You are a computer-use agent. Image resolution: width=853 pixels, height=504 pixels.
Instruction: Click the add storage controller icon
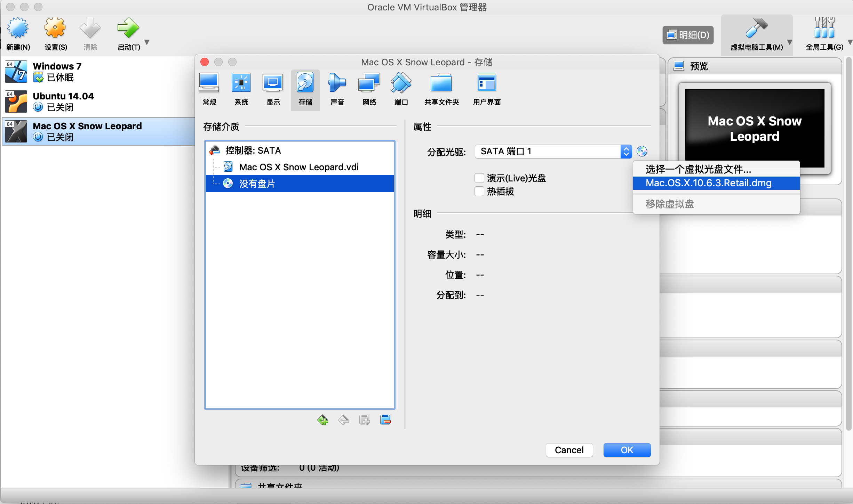coord(323,420)
